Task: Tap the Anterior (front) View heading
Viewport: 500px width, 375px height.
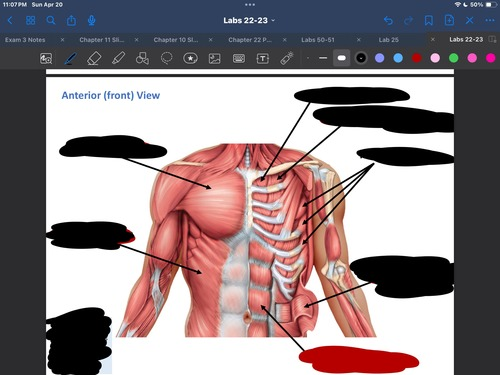Action: click(x=111, y=95)
